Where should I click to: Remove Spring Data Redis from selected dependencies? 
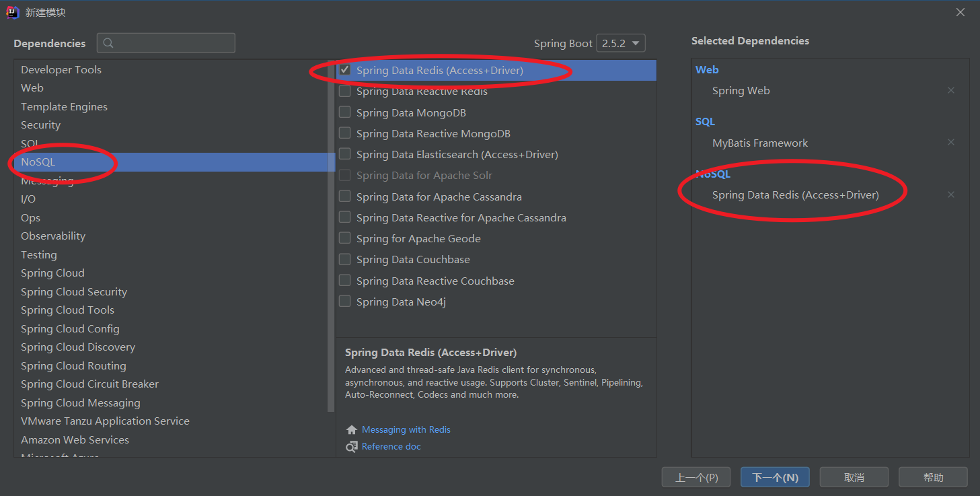[951, 194]
